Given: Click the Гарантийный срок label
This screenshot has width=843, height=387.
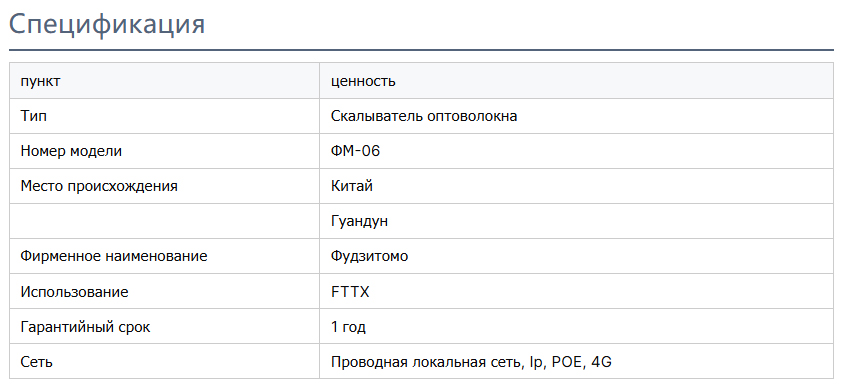Looking at the screenshot, I should (85, 327).
